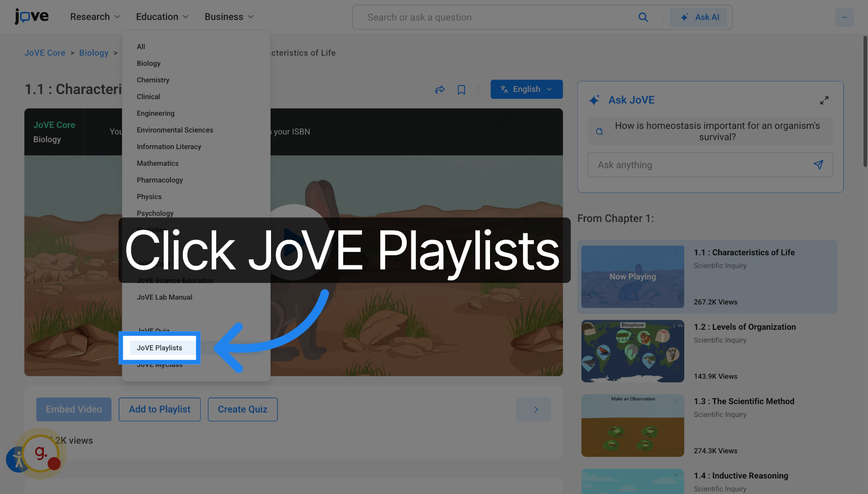Open Ask AI with the sparkle button
The height and width of the screenshot is (494, 868).
tap(699, 17)
